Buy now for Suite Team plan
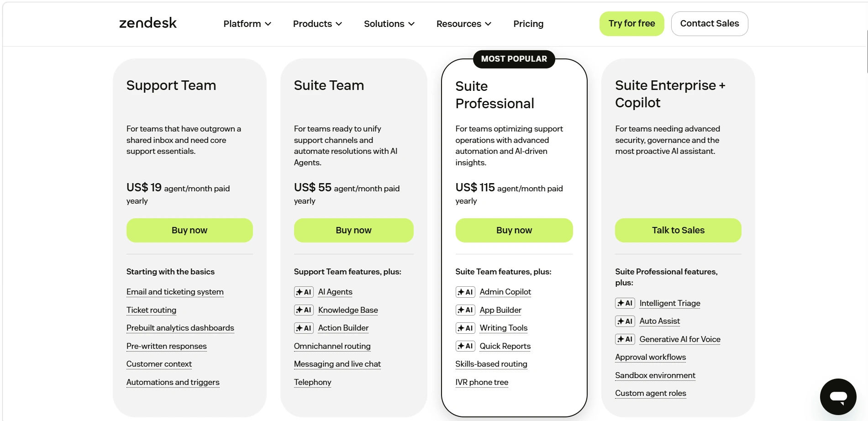 (x=353, y=230)
